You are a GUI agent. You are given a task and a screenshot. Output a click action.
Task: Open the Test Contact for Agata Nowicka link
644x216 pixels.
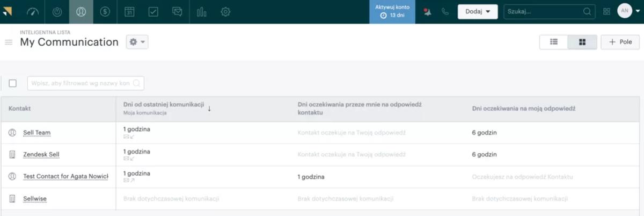pos(65,176)
